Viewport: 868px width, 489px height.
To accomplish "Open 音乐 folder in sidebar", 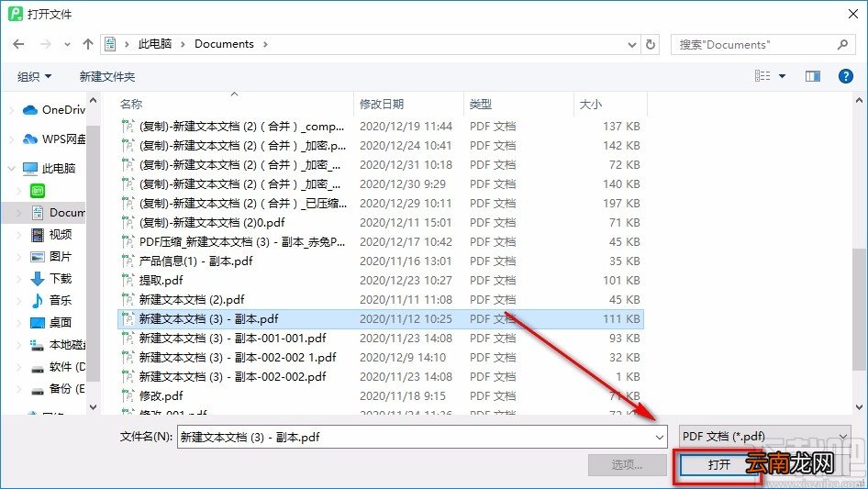I will coord(51,301).
